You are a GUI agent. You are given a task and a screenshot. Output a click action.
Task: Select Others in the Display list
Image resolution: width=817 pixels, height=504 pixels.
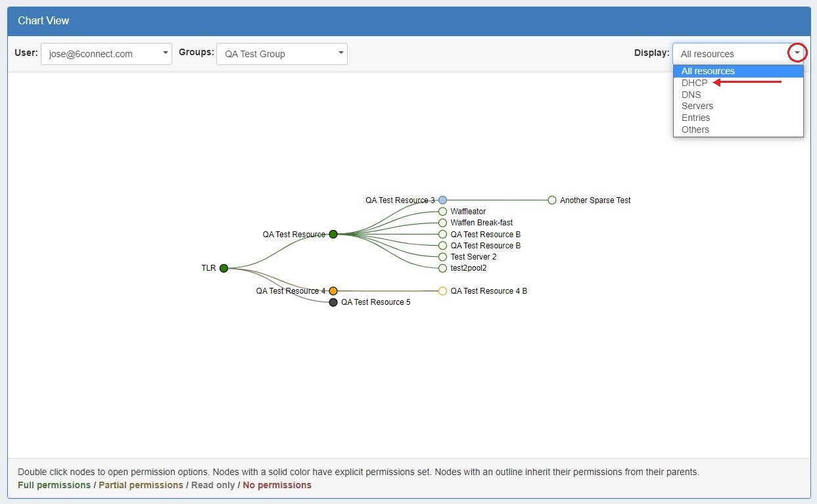(695, 129)
